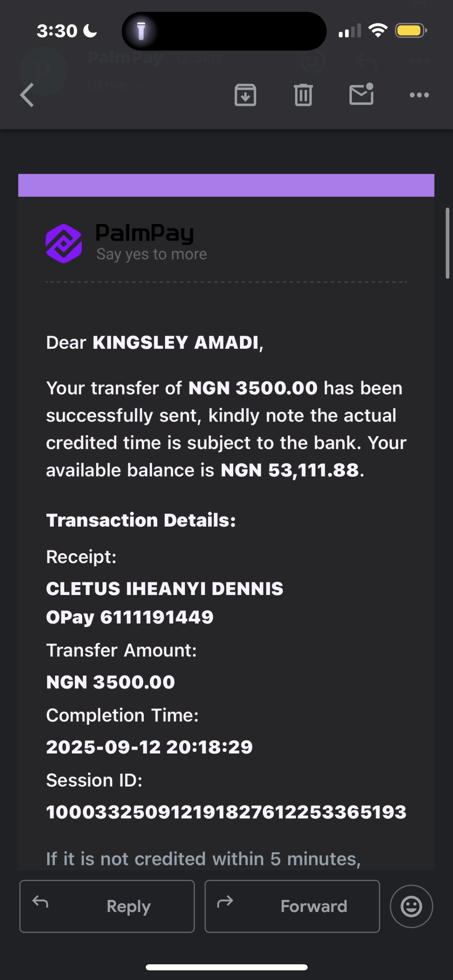Go back using the left chevron
Viewport: 453px width, 980px height.
pyautogui.click(x=27, y=95)
